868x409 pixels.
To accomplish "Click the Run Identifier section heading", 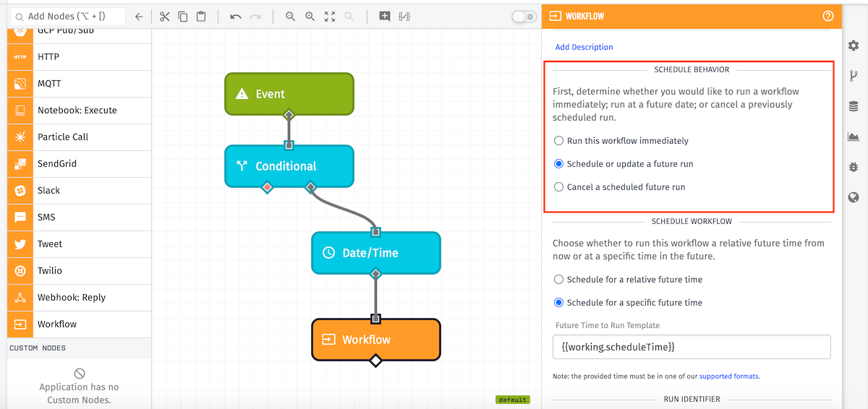I will pos(692,399).
